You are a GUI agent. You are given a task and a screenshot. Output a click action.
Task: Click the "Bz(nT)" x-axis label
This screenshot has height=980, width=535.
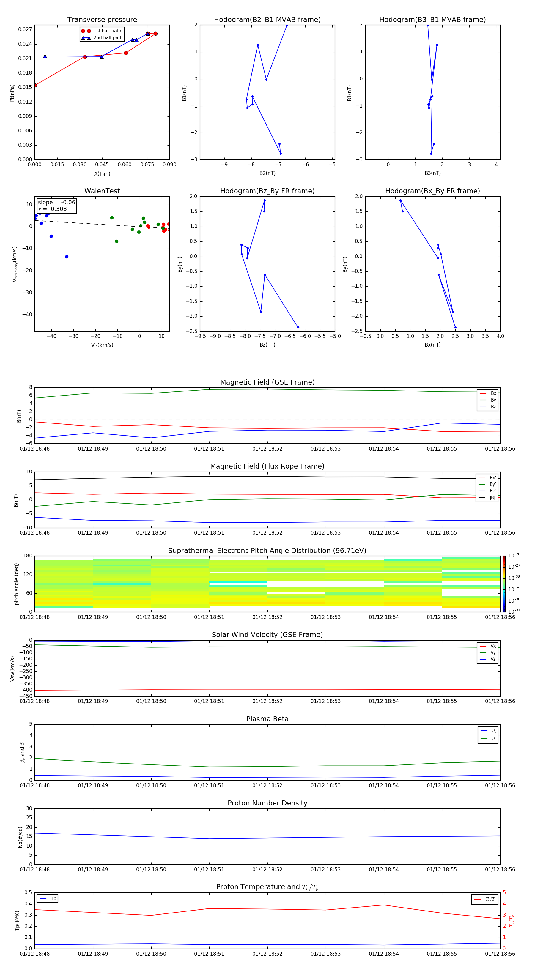[267, 345]
